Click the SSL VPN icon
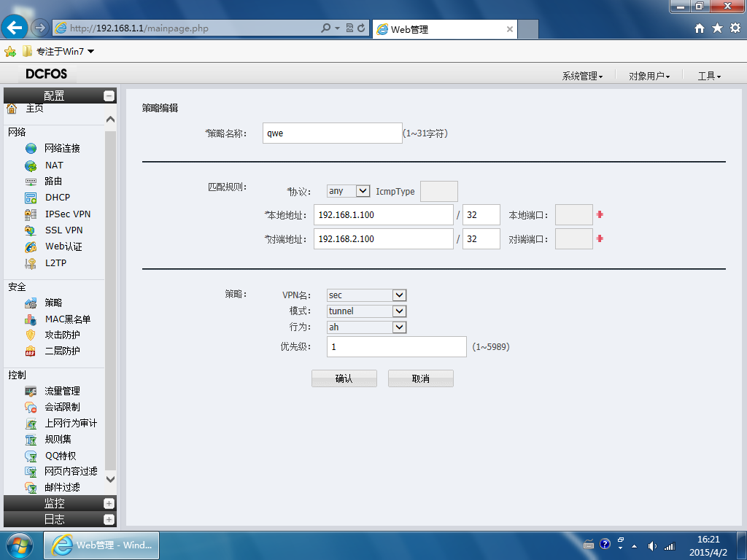Screen dimensions: 747x560 [x=31, y=230]
